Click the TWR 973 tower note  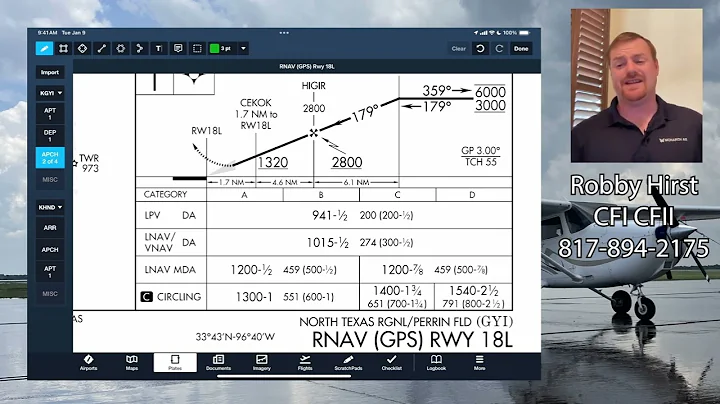(x=87, y=163)
